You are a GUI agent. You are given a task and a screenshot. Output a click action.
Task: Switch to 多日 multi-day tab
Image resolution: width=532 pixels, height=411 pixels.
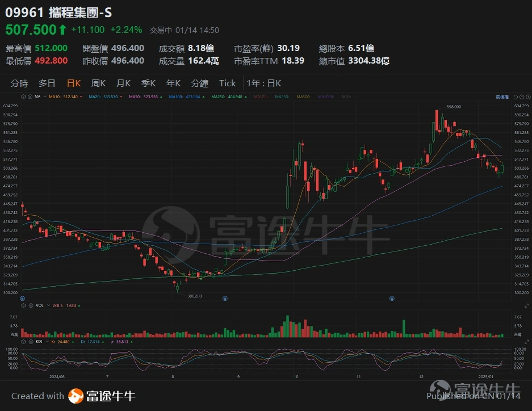pyautogui.click(x=47, y=83)
